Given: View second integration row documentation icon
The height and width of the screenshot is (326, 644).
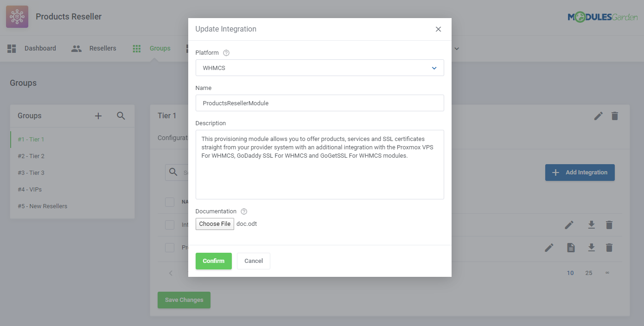Looking at the screenshot, I should [x=571, y=248].
